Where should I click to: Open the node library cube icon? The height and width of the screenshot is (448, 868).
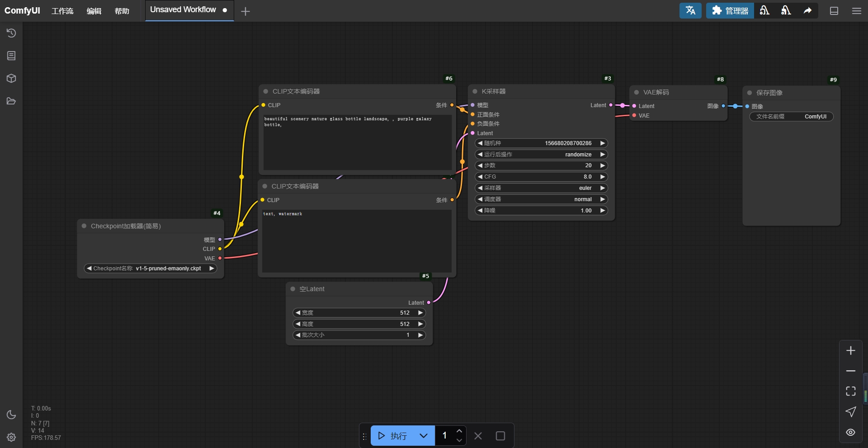[x=11, y=78]
